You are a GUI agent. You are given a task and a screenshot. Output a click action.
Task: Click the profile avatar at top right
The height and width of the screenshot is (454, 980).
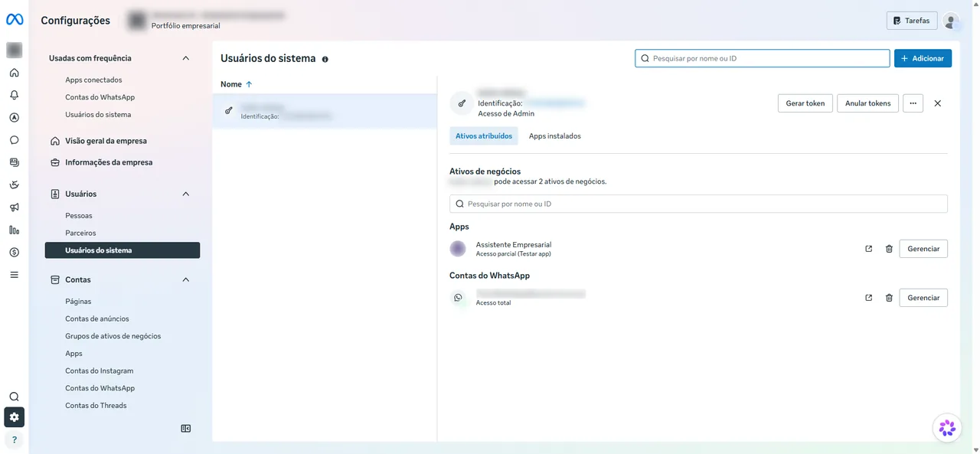pyautogui.click(x=950, y=21)
